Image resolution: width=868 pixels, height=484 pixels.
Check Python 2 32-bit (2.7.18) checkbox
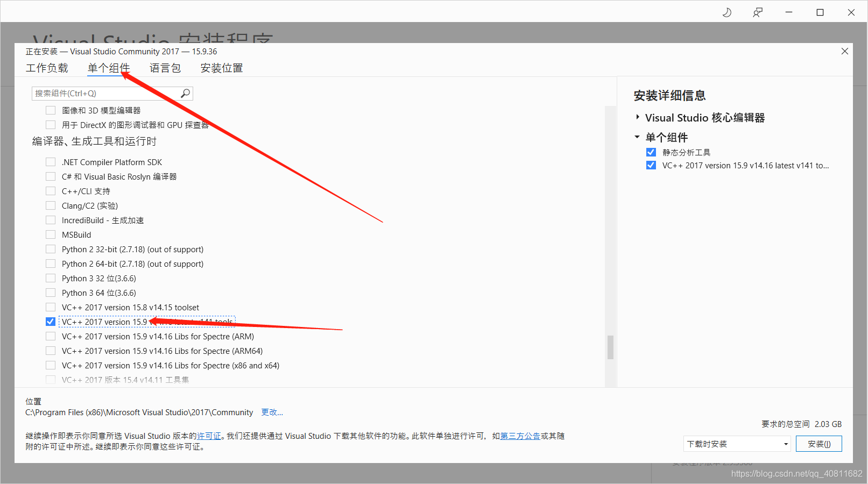(x=51, y=249)
